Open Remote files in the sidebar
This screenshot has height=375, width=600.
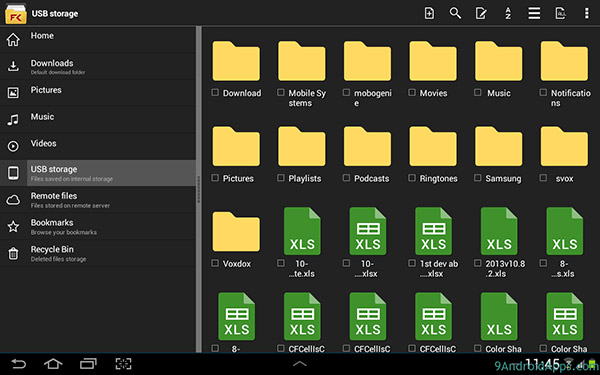pyautogui.click(x=98, y=200)
